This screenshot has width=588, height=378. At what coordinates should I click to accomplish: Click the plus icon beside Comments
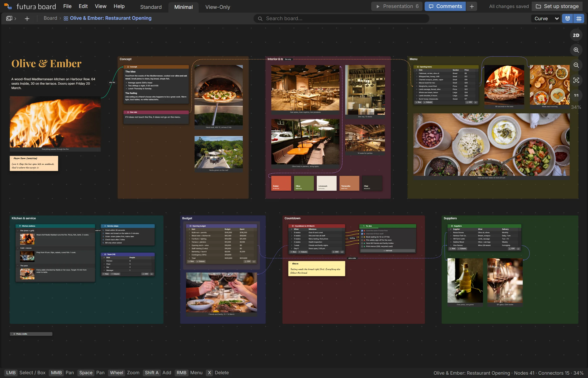[472, 6]
